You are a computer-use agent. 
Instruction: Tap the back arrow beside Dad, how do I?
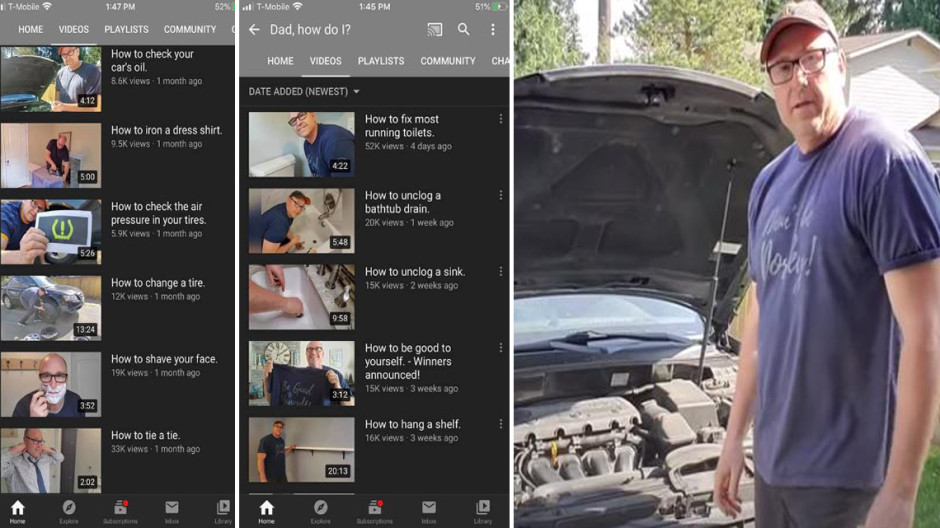click(x=254, y=29)
